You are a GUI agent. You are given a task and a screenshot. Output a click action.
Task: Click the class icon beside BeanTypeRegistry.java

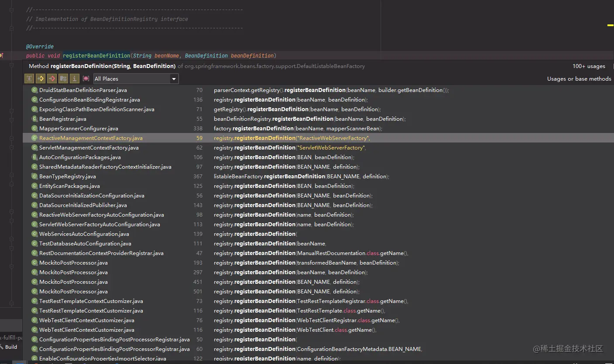[x=34, y=177]
